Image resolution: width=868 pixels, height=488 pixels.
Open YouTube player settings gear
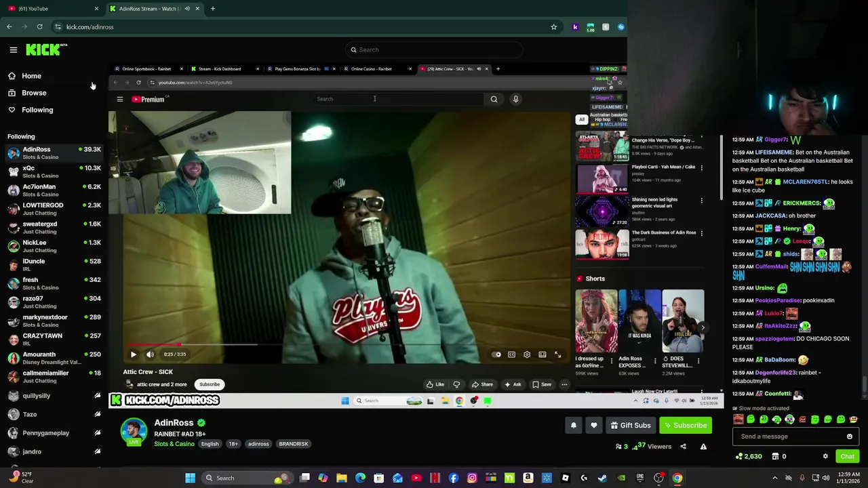click(x=527, y=354)
